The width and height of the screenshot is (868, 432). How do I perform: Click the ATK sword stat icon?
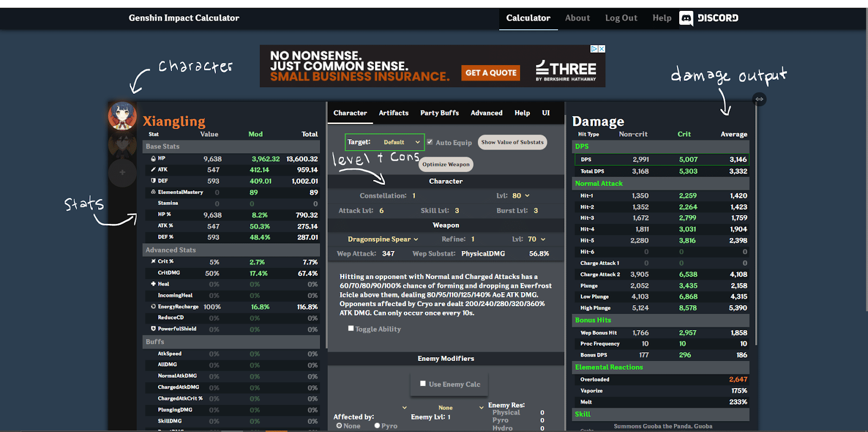154,170
